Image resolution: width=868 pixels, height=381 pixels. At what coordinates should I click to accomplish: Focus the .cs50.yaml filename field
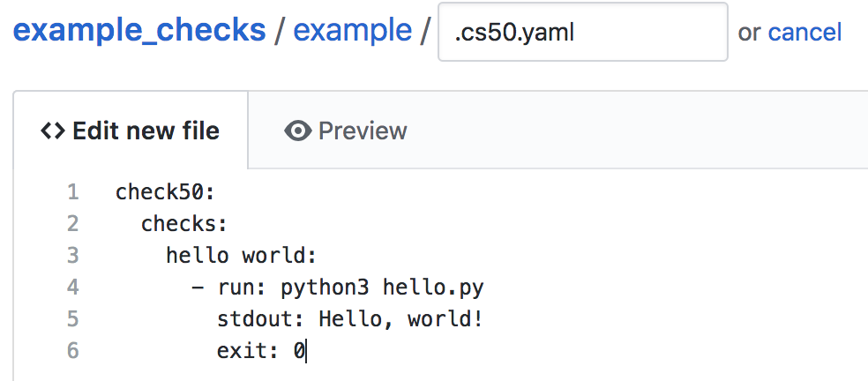[x=582, y=33]
